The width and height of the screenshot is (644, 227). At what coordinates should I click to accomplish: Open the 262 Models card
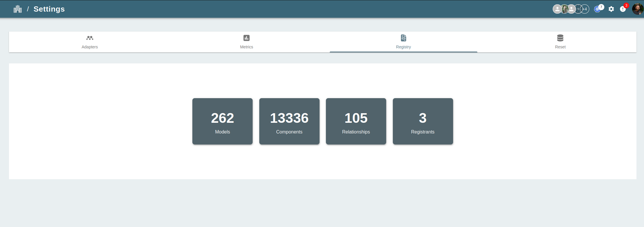222,121
